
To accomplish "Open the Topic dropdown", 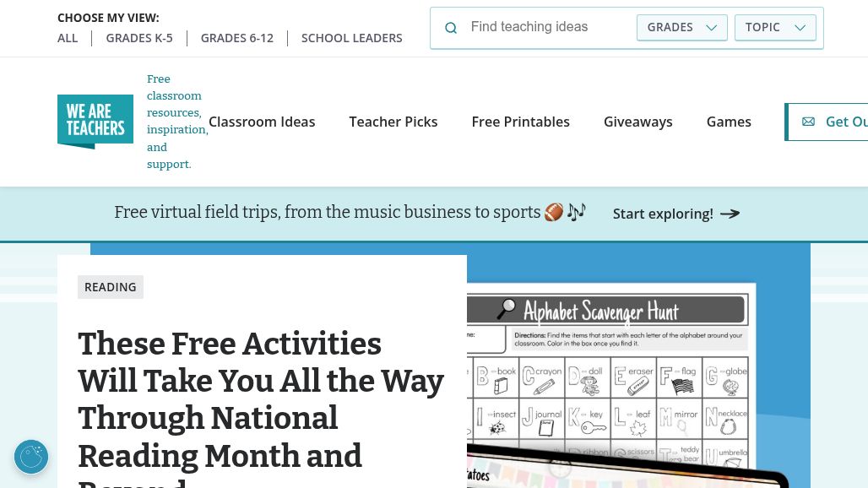I will (775, 27).
